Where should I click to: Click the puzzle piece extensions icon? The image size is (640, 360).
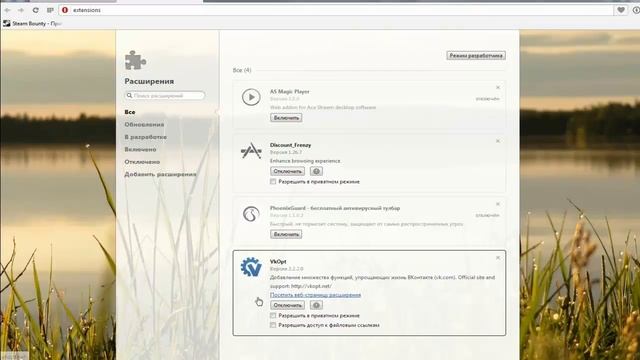tap(136, 60)
